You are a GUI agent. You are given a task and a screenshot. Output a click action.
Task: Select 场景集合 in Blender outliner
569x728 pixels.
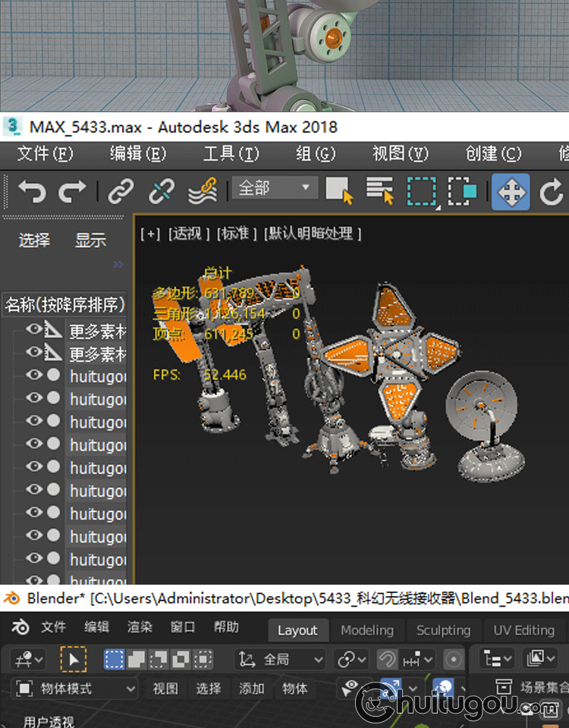coord(543,687)
